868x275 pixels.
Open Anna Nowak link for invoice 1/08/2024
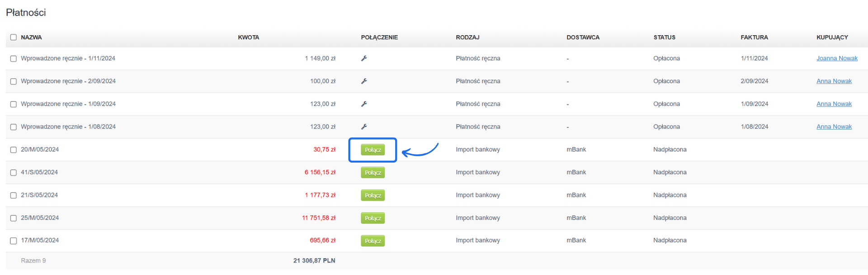834,127
